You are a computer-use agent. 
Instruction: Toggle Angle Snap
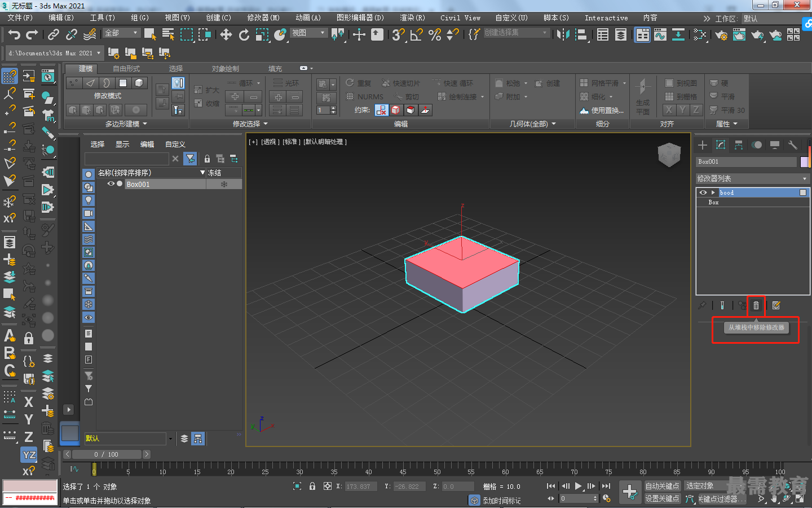417,35
